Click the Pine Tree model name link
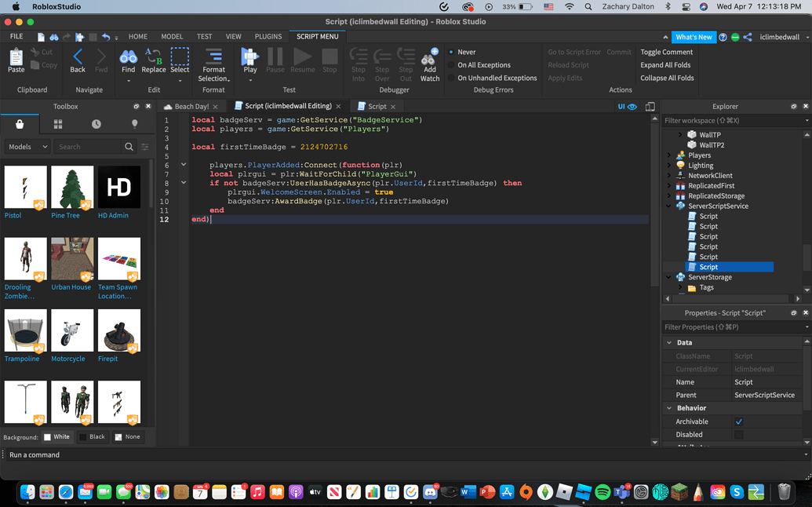This screenshot has height=507, width=812. pyautogui.click(x=65, y=216)
